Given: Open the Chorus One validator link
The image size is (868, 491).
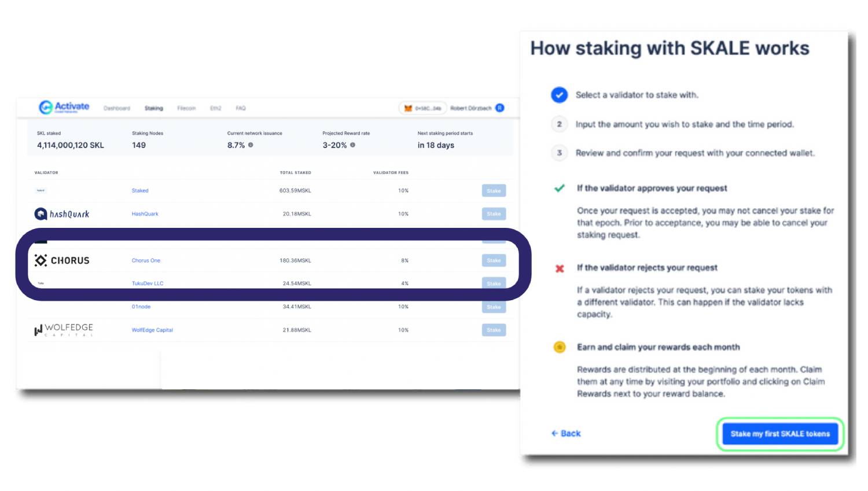Looking at the screenshot, I should click(x=145, y=260).
